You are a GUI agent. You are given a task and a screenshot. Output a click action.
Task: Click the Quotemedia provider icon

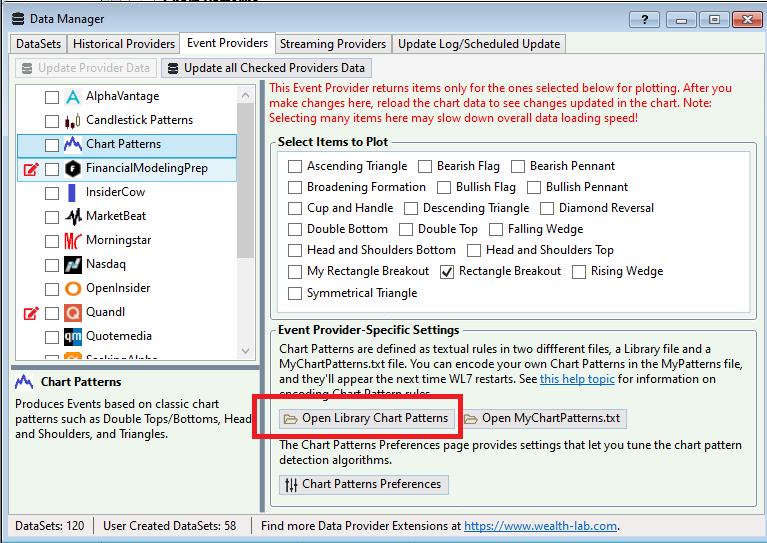[x=73, y=337]
